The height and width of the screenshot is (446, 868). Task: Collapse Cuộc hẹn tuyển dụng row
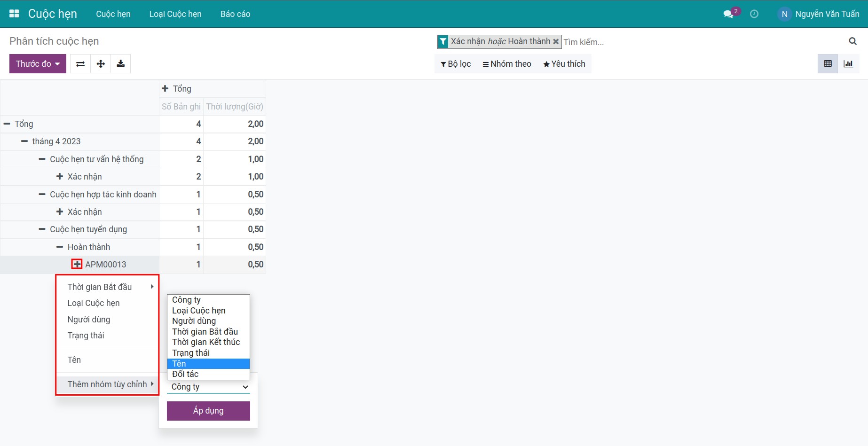42,229
